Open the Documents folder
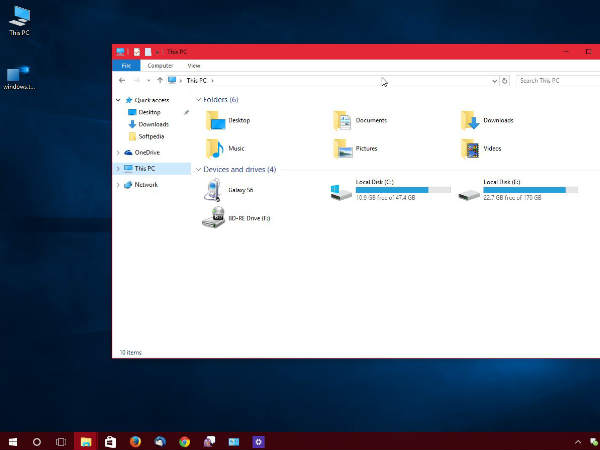This screenshot has height=450, width=600. point(343,121)
